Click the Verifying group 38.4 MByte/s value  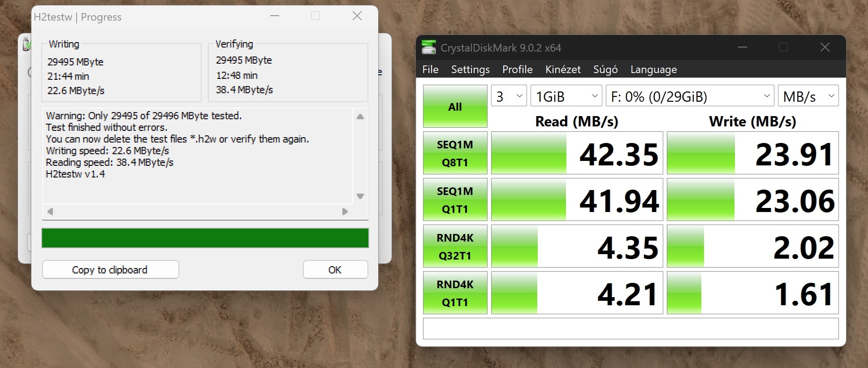(x=244, y=90)
